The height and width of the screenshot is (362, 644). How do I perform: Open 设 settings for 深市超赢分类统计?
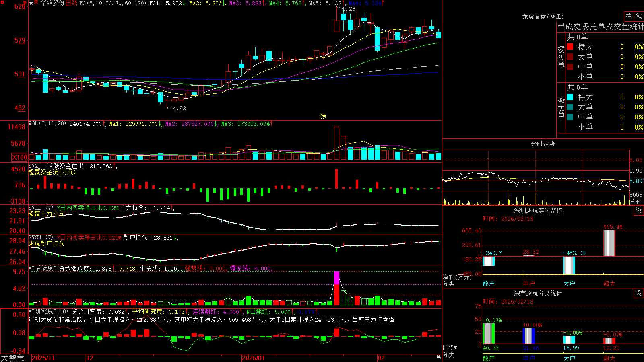tap(639, 293)
